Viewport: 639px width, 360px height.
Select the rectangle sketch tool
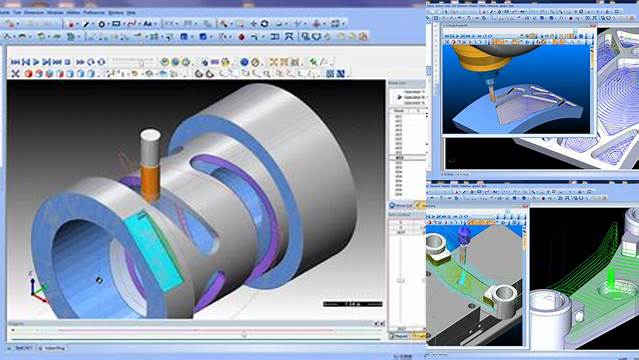click(116, 24)
